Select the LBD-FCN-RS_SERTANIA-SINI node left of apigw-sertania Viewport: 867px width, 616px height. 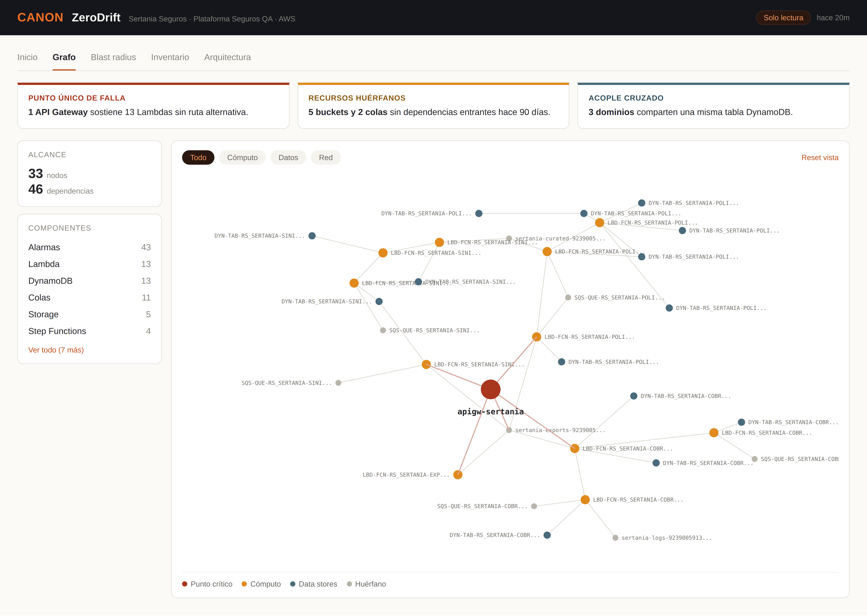pos(426,364)
